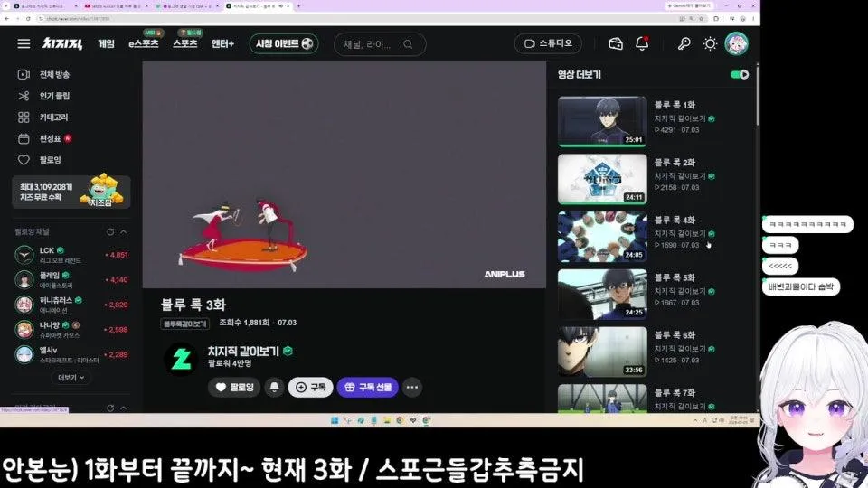This screenshot has height=488, width=868.
Task: Click the 블루 록 1화 title
Action: [675, 105]
